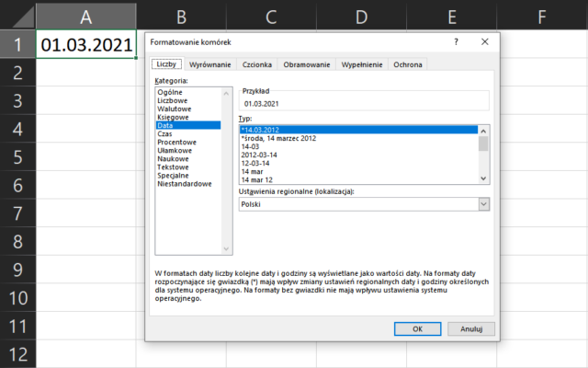Pick the 14 mar date format
This screenshot has width=588, height=368.
coord(358,172)
